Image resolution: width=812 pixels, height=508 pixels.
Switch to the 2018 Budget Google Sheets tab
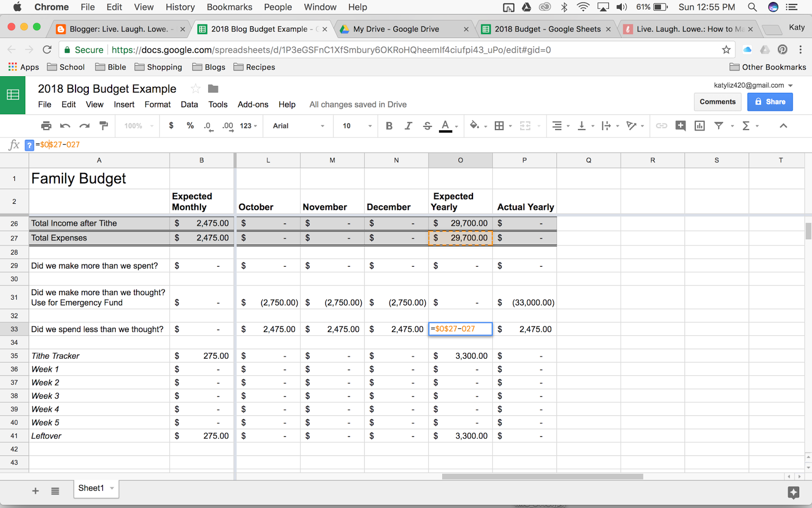546,29
